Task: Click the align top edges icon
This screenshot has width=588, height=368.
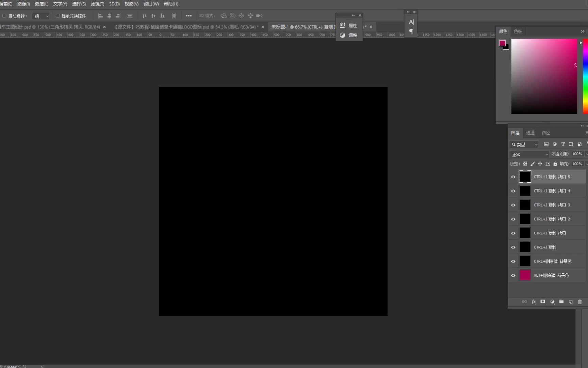Action: coord(144,16)
